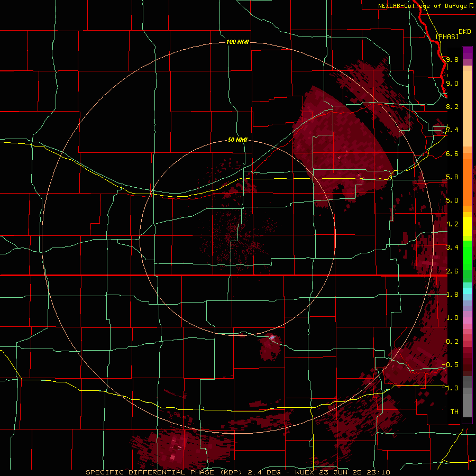Click the -1.3 legend value

[450, 388]
